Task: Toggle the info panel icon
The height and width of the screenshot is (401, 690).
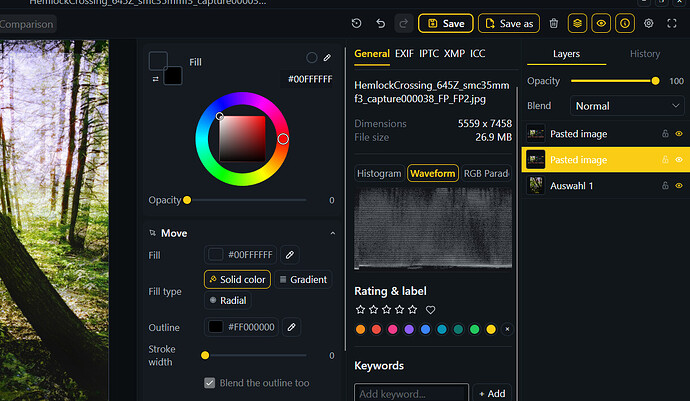Action: pyautogui.click(x=625, y=23)
